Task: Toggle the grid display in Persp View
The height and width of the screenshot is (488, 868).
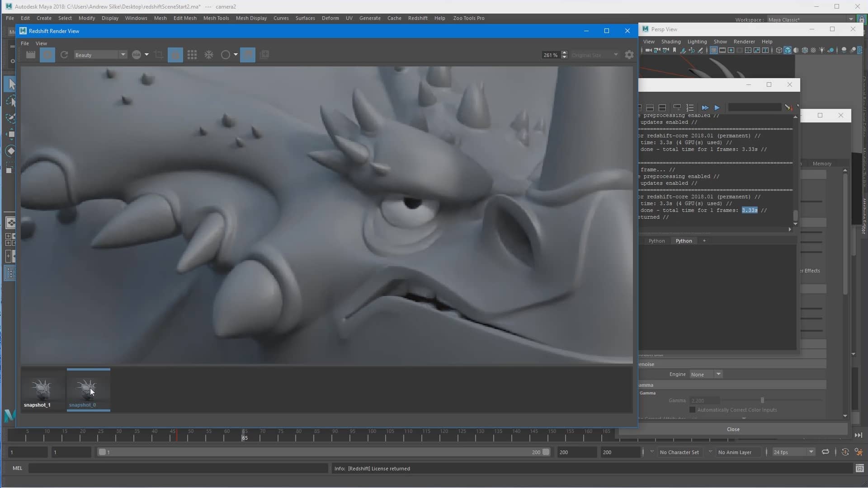Action: 714,50
